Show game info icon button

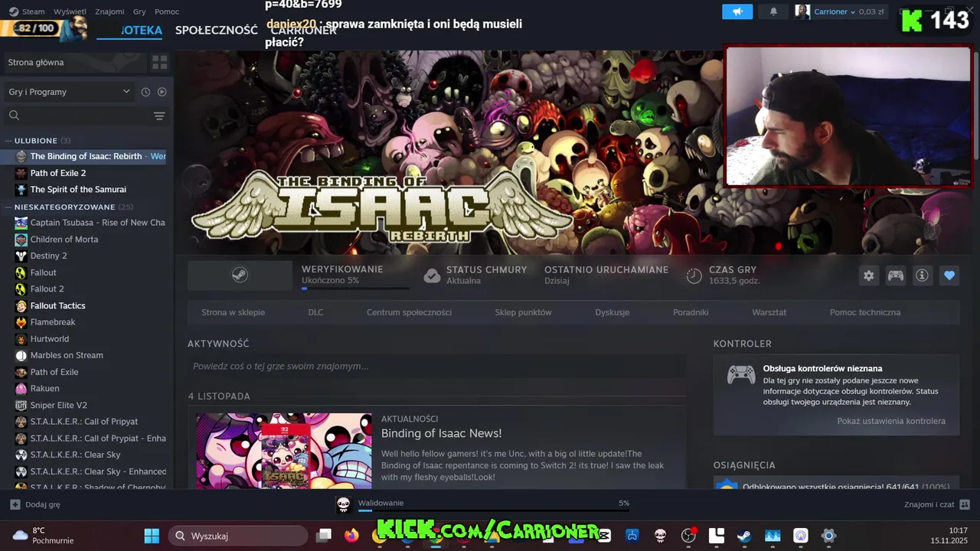coord(922,275)
